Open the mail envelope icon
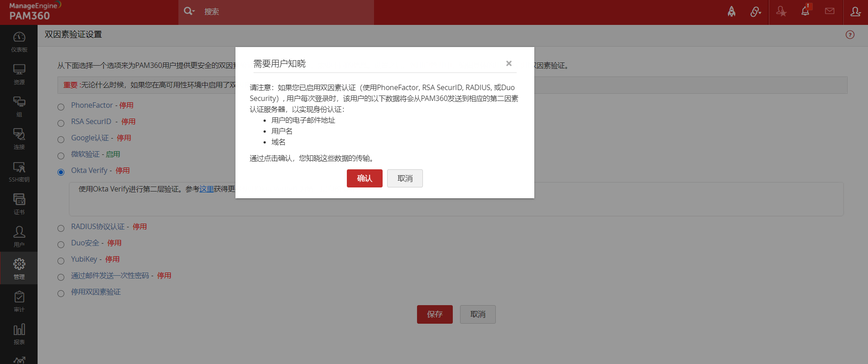The width and height of the screenshot is (868, 364). pyautogui.click(x=830, y=11)
